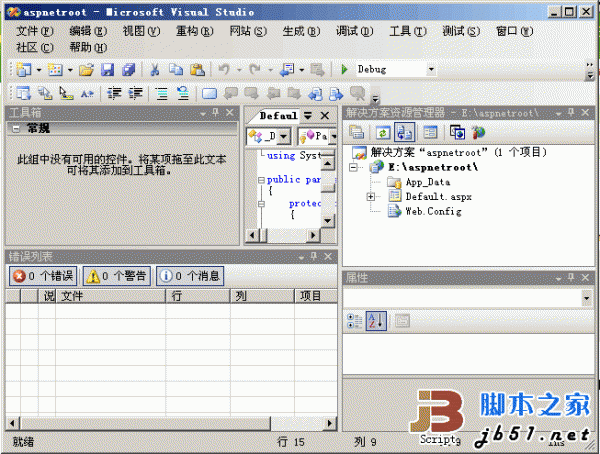Click the Open File folder icon
Image resolution: width=600 pixels, height=454 pixels.
pyautogui.click(x=86, y=70)
